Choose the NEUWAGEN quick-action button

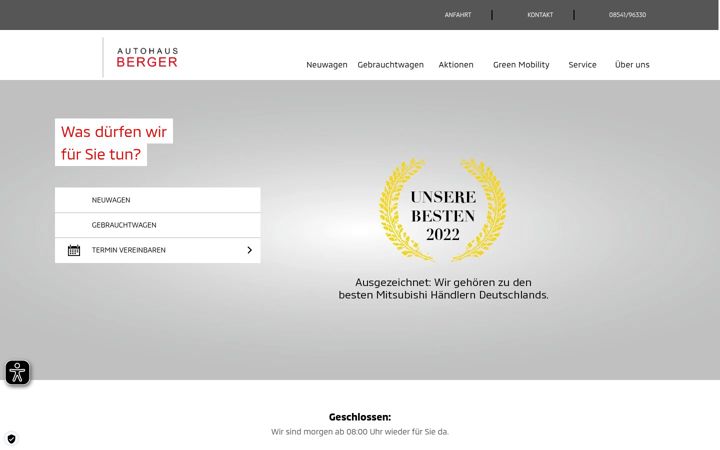pos(158,200)
